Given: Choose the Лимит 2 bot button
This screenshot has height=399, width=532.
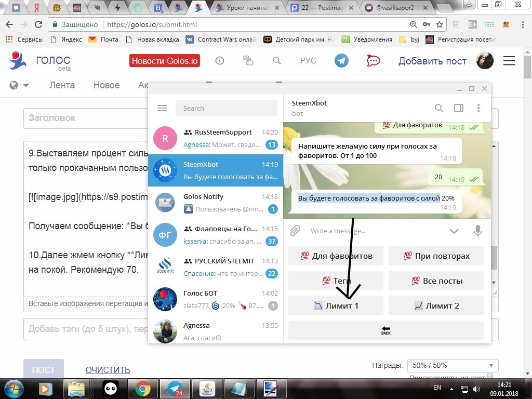Looking at the screenshot, I should [436, 305].
